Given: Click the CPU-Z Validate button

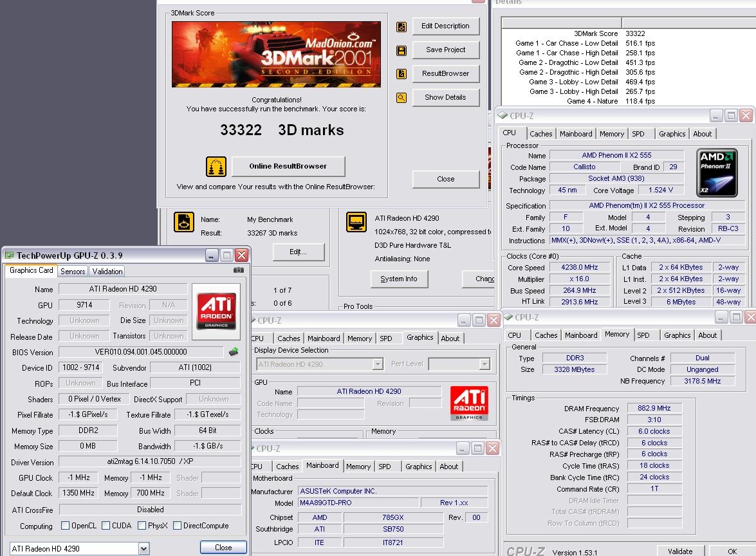Looking at the screenshot, I should (679, 551).
